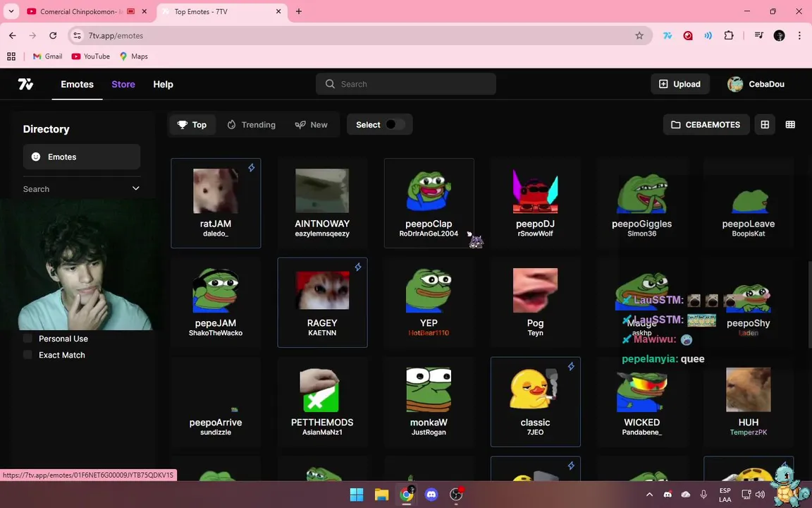Switch to compact grid view
This screenshot has width=812, height=508.
[790, 124]
